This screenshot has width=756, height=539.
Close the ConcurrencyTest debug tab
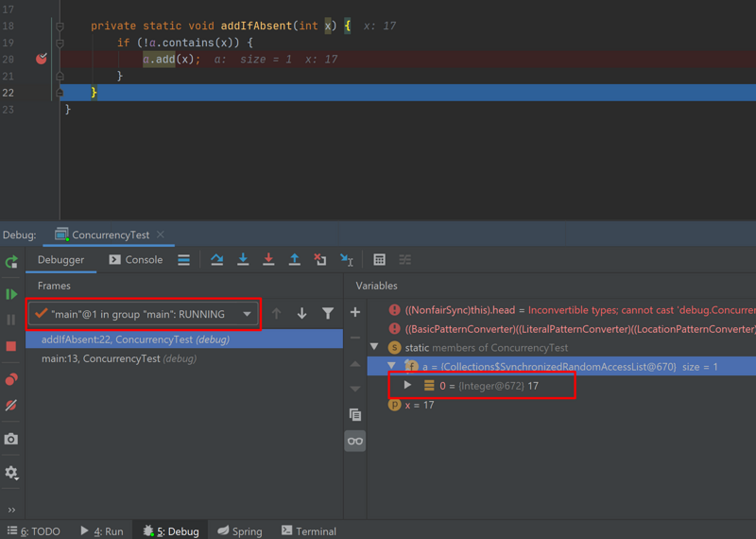(161, 235)
